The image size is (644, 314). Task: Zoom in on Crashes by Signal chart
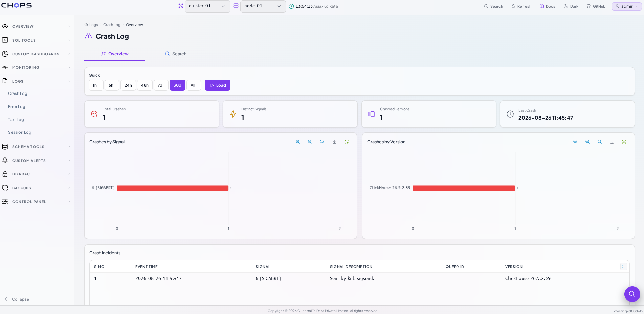298,142
